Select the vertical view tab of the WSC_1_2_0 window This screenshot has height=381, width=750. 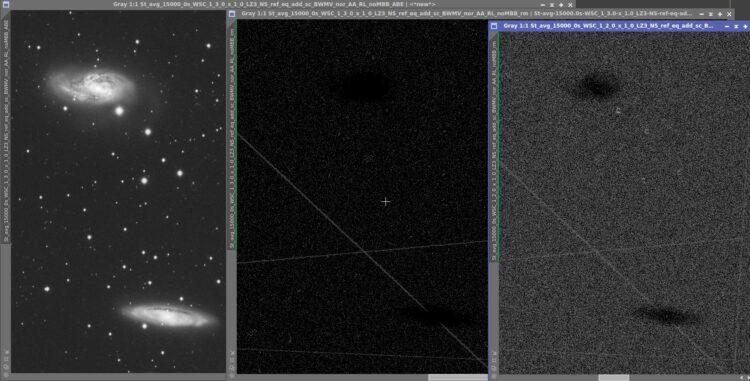click(x=494, y=147)
